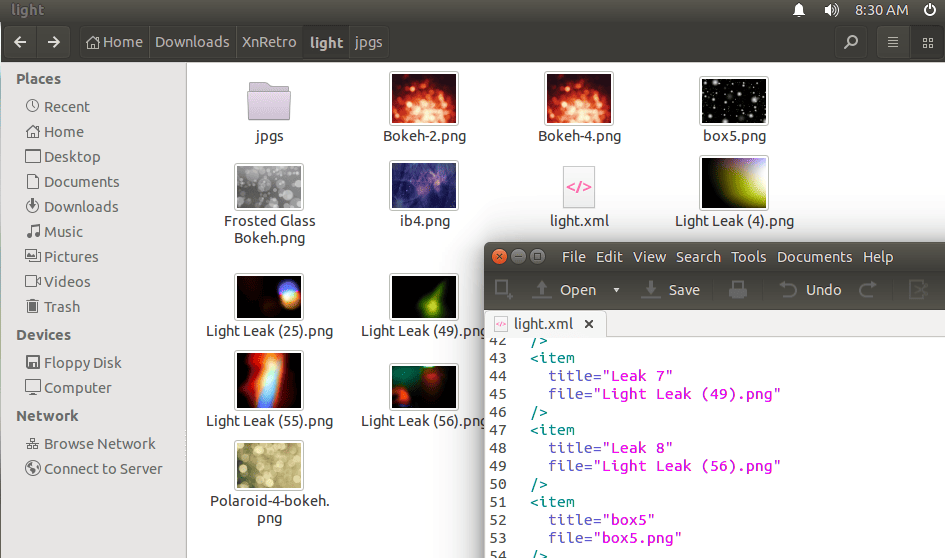Go to XnRetro in the path bar
Screen dimensions: 945x558
269,42
